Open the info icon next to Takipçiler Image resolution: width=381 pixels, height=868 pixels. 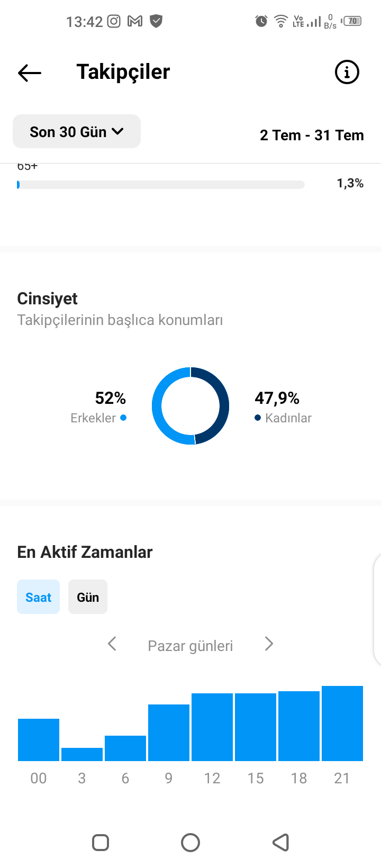click(347, 72)
